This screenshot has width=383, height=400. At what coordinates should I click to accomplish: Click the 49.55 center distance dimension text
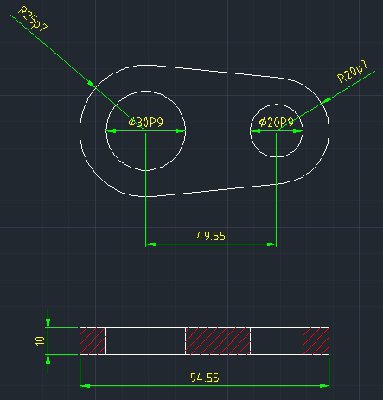[211, 236]
